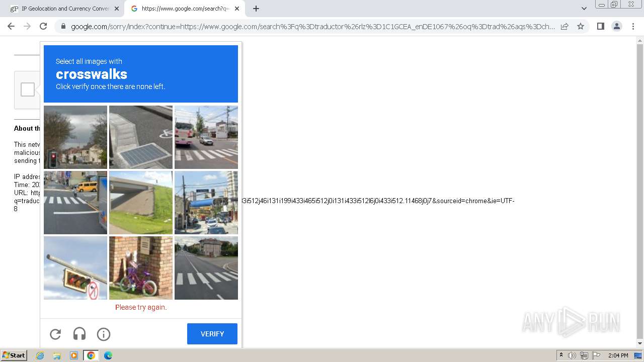Open Chrome three-dot menu
This screenshot has width=644, height=362.
(633, 26)
